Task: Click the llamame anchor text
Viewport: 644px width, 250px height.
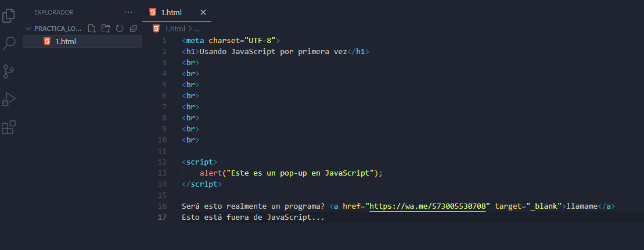Action: (x=582, y=206)
